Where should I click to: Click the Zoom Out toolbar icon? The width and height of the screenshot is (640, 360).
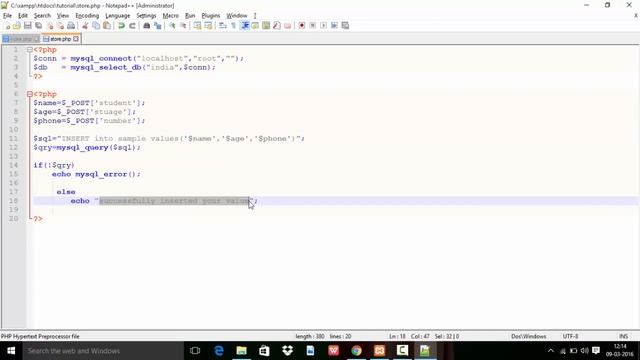point(183,26)
